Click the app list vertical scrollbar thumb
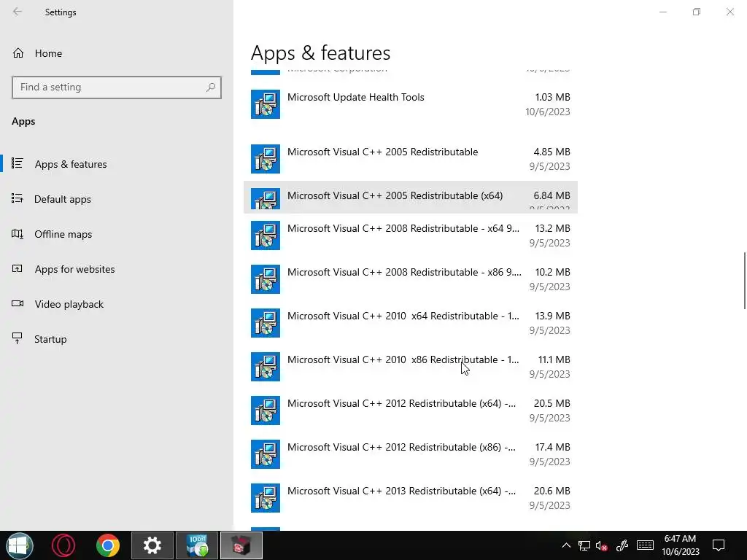This screenshot has height=560, width=747. pos(745,281)
